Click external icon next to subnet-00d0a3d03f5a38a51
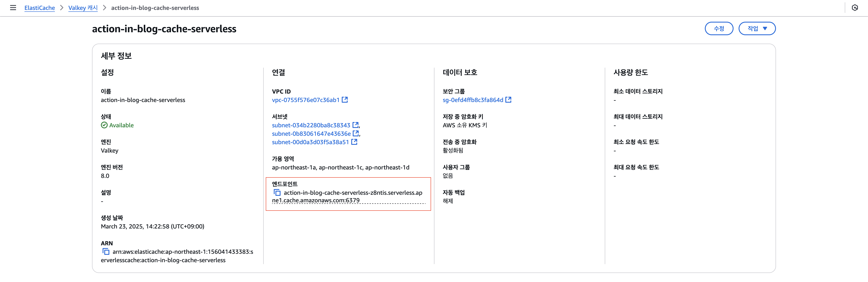The width and height of the screenshot is (868, 282). coord(354,142)
